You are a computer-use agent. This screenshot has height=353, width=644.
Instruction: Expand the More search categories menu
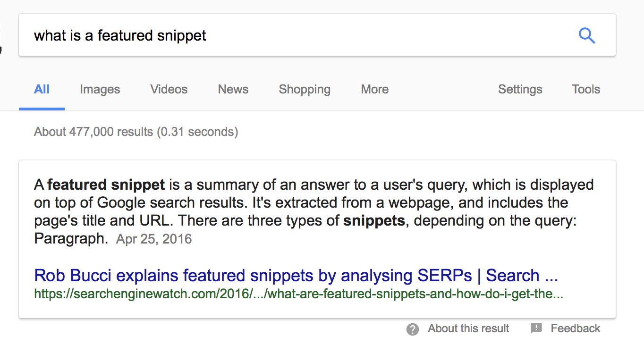pos(375,89)
